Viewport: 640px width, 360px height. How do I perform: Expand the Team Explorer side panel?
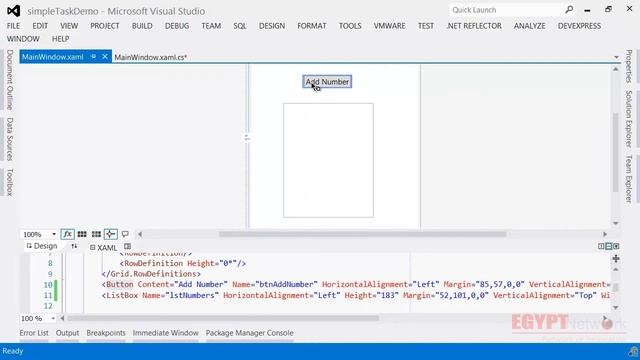click(x=629, y=179)
